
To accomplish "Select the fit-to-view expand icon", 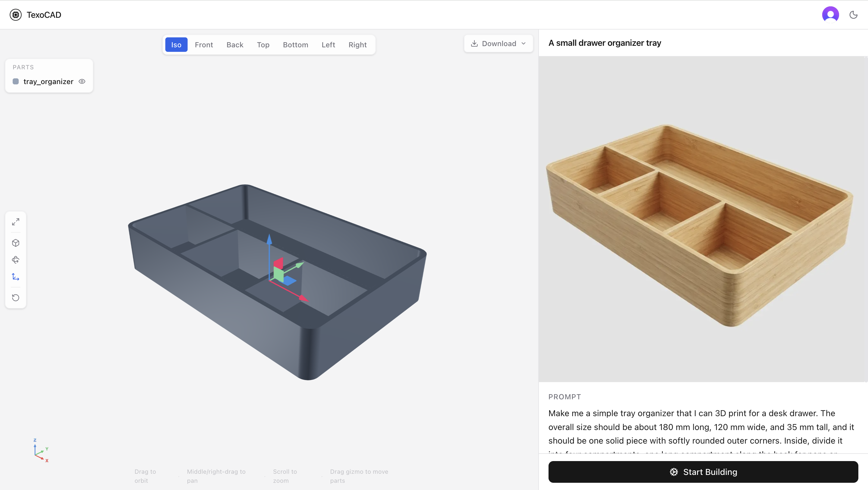I will pyautogui.click(x=15, y=222).
